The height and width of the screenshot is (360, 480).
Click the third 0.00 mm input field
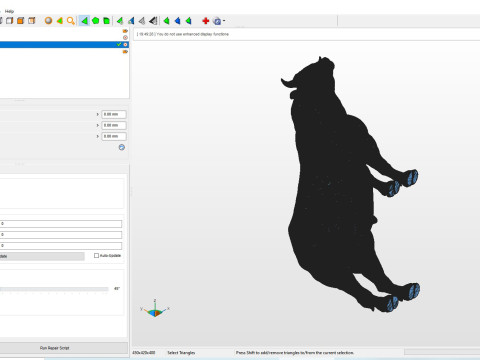114,136
